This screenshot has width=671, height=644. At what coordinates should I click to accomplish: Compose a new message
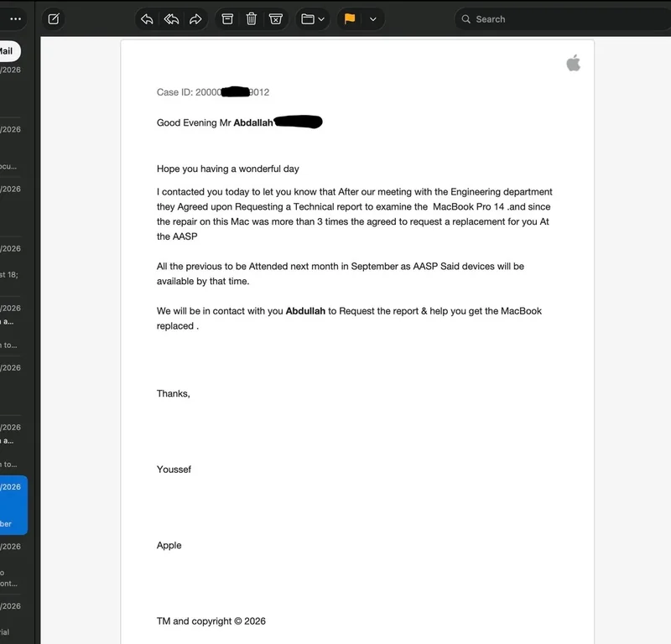(x=54, y=18)
